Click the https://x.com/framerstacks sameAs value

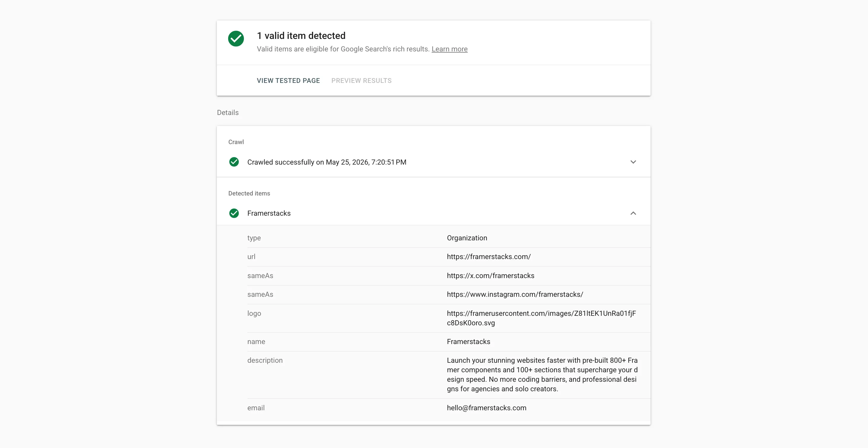tap(490, 276)
